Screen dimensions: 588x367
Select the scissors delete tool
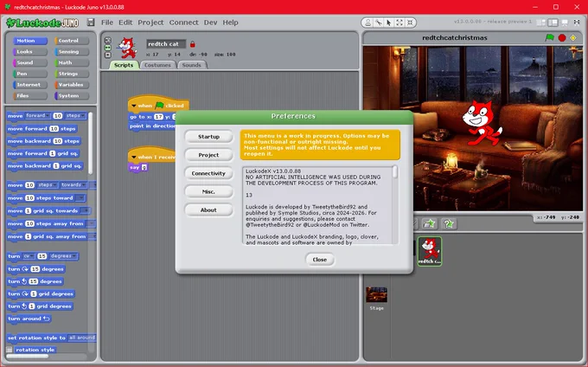(379, 23)
